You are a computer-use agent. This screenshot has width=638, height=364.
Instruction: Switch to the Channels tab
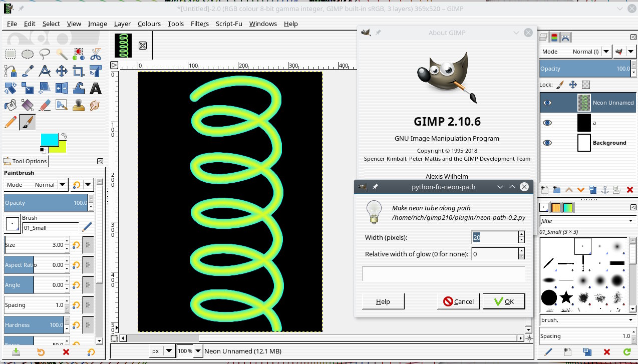tap(555, 38)
